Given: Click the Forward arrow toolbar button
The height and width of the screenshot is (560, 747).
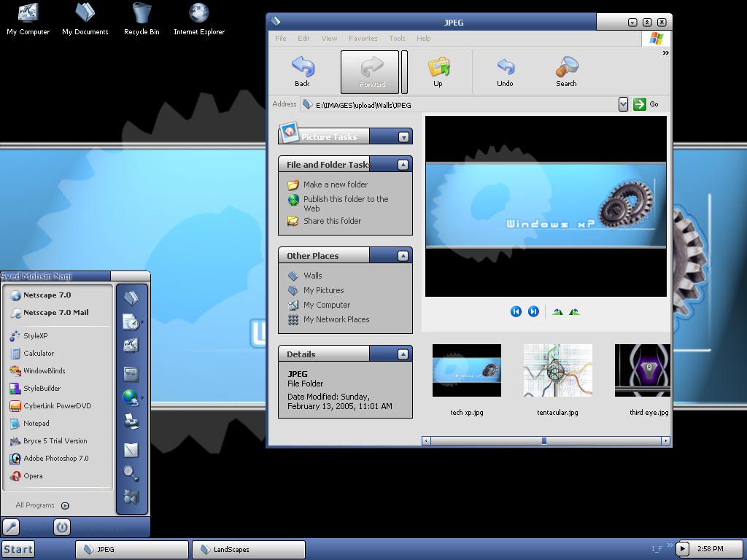Looking at the screenshot, I should (370, 72).
